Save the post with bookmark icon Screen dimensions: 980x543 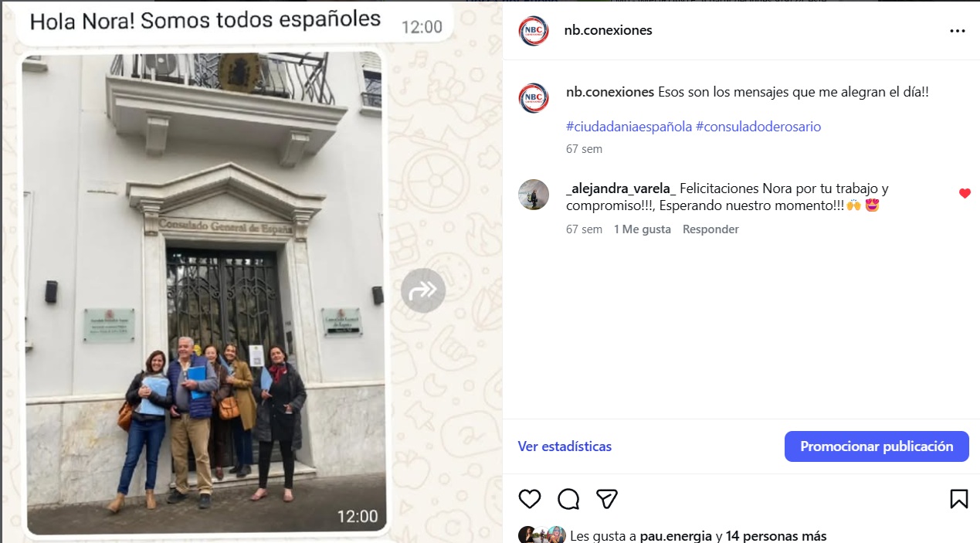point(958,498)
